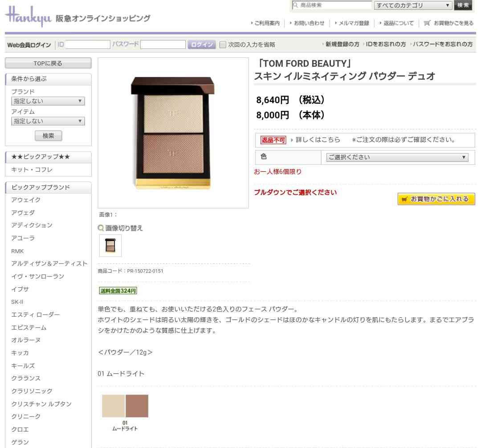
Task: Open the キッカ brand link
Action: [20, 353]
